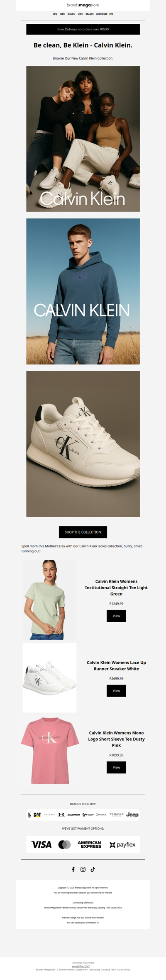
Task: Click the Under Armour brand logo
Action: point(61,815)
